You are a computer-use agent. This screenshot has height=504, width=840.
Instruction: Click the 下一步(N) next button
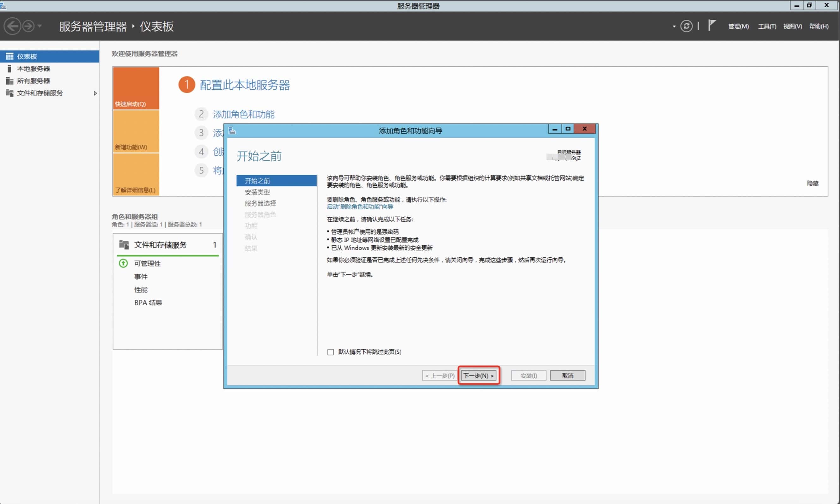pos(478,375)
